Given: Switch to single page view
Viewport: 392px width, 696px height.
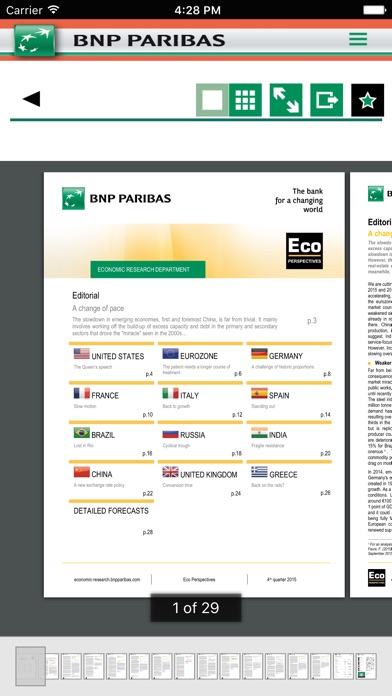Looking at the screenshot, I should pyautogui.click(x=212, y=100).
